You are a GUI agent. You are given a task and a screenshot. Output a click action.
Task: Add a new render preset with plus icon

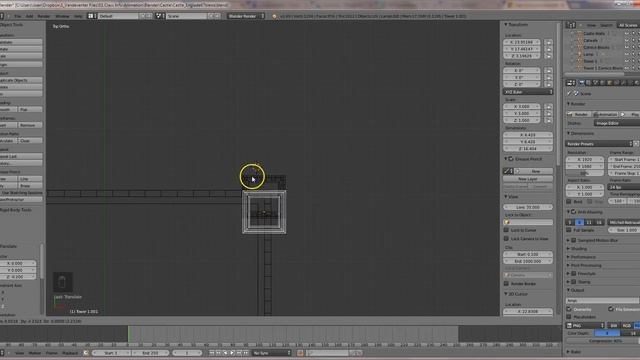(636, 144)
